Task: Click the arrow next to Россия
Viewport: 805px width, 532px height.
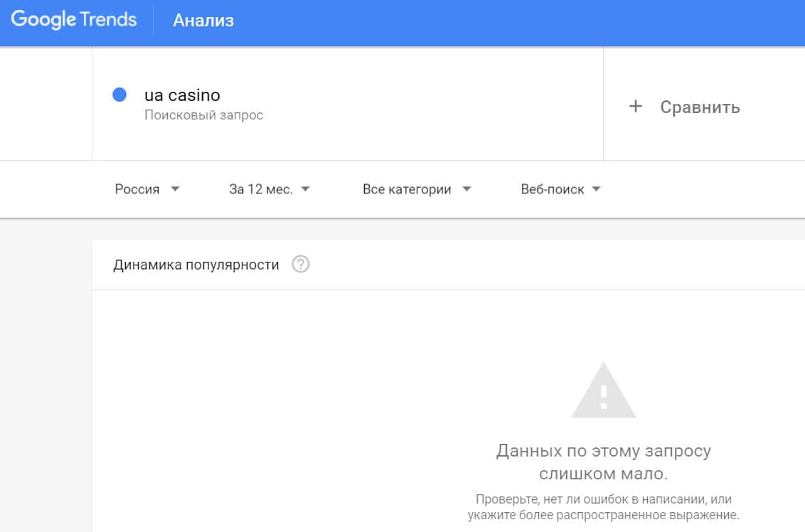Action: [176, 189]
